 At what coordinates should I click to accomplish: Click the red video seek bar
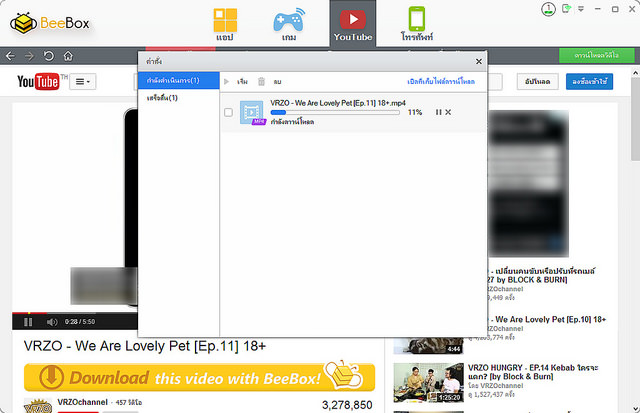[29, 313]
